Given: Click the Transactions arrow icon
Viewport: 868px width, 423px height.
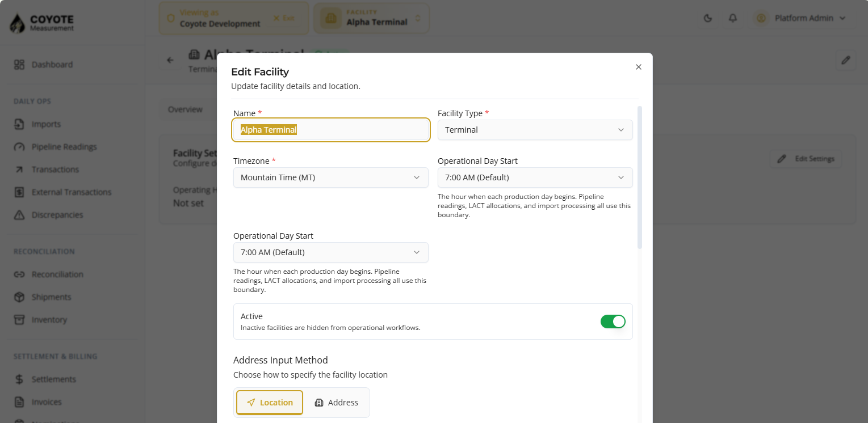Looking at the screenshot, I should [x=19, y=170].
